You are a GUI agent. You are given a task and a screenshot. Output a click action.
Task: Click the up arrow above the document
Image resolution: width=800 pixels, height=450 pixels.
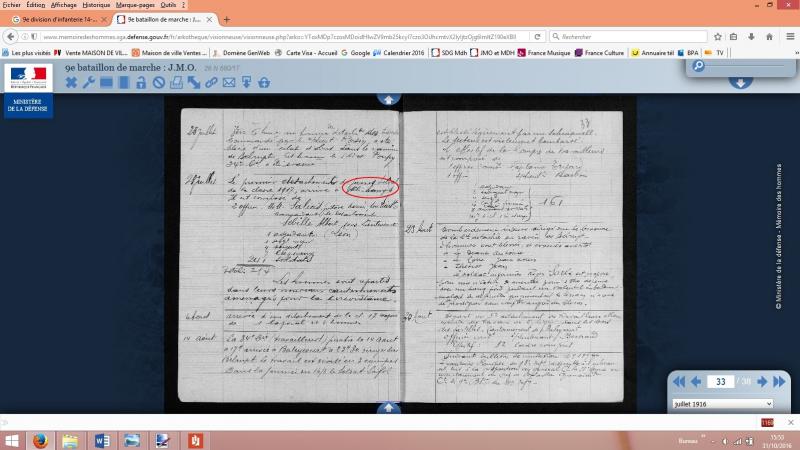pos(388,99)
